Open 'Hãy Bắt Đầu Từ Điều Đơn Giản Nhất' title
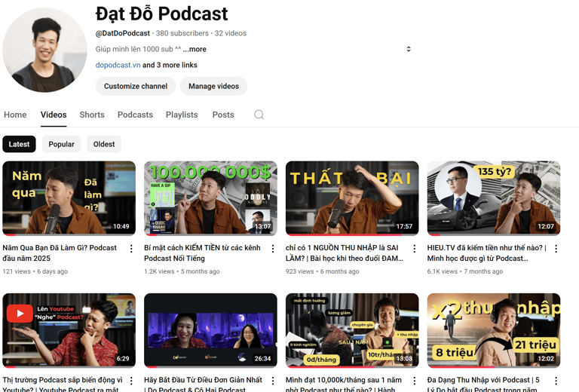 point(203,384)
